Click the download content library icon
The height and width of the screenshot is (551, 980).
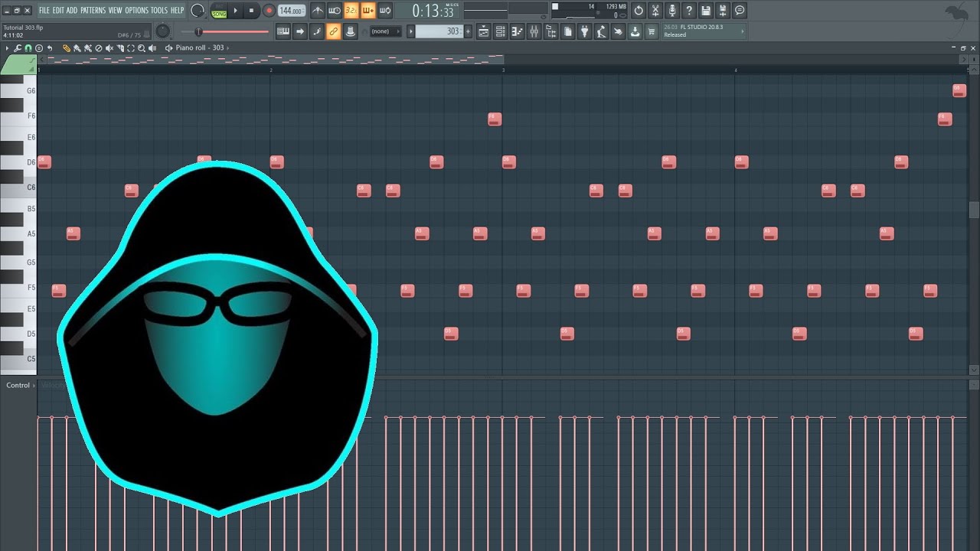click(x=635, y=31)
